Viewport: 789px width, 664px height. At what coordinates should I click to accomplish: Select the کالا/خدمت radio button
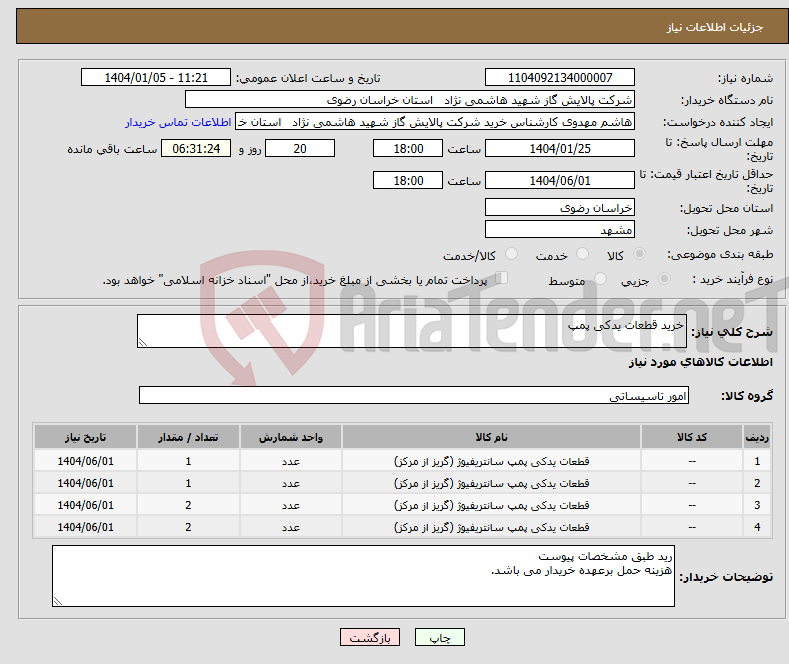point(511,254)
